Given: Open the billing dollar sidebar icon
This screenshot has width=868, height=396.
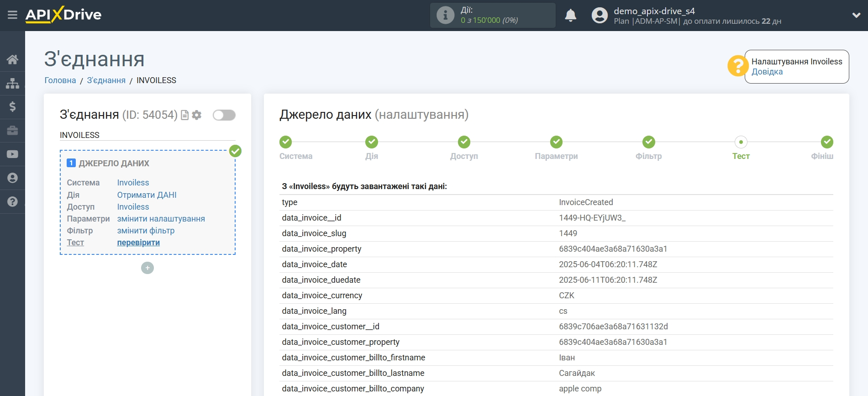Looking at the screenshot, I should click(12, 107).
